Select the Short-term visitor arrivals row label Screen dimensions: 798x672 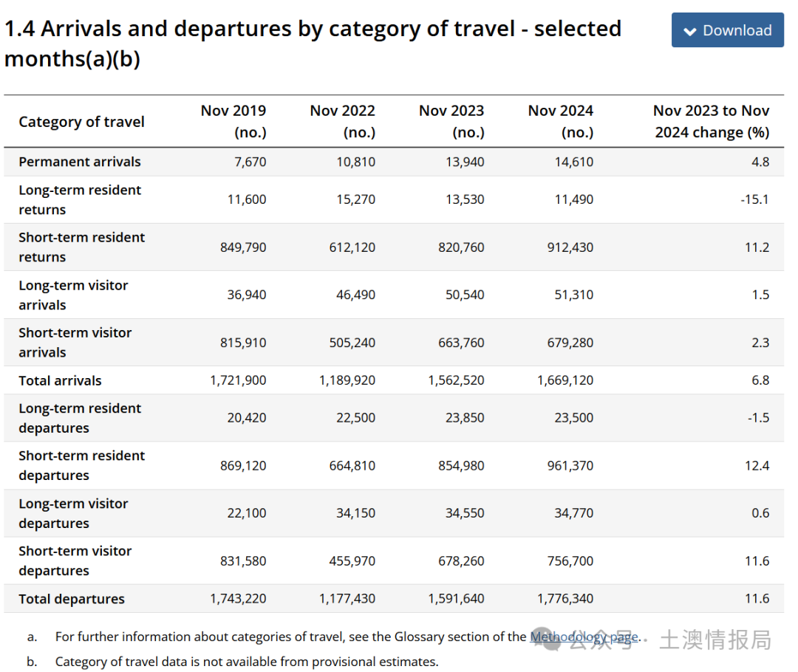tap(75, 343)
